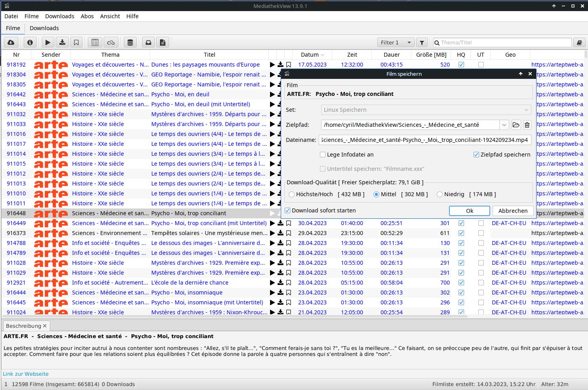The width and height of the screenshot is (588, 390).
Task: Confirm the dialog with Ok
Action: [x=470, y=211]
